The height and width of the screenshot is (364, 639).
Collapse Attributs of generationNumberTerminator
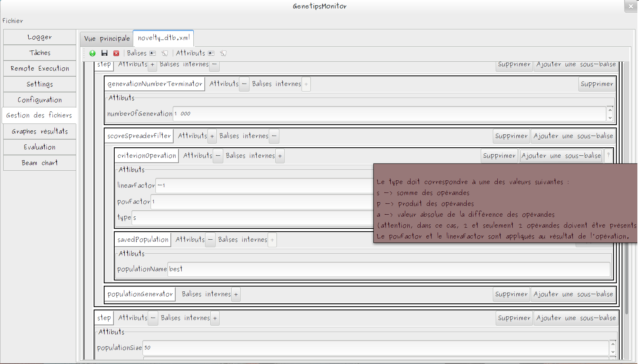[x=244, y=84]
